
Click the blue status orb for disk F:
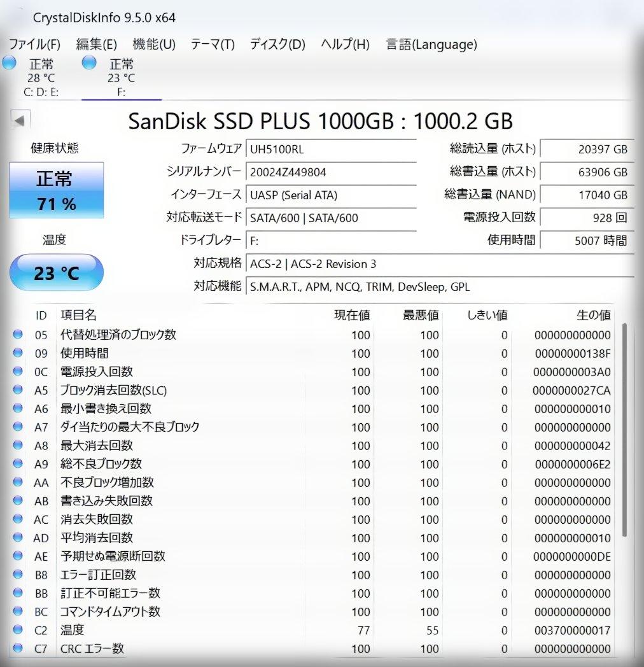click(x=89, y=62)
